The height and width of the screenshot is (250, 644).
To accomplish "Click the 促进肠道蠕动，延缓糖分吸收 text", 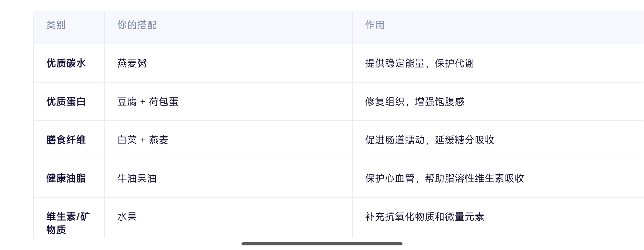I will pyautogui.click(x=430, y=140).
